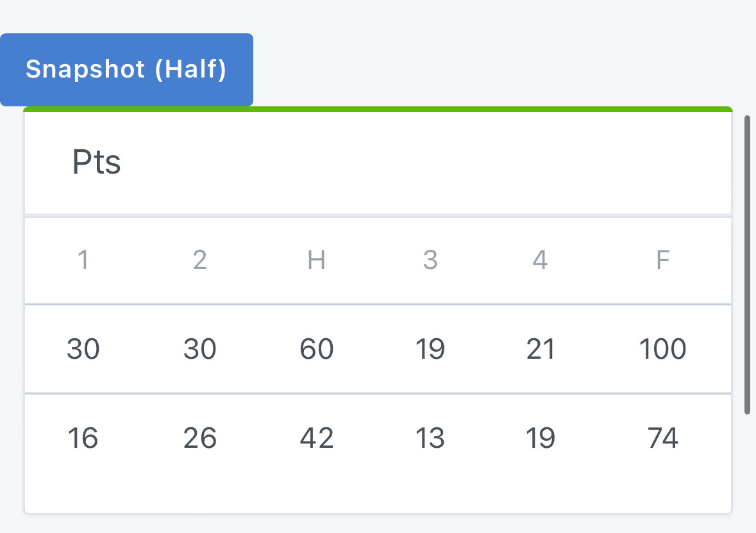Image resolution: width=756 pixels, height=533 pixels.
Task: Click the second row's final score 74
Action: coord(662,438)
